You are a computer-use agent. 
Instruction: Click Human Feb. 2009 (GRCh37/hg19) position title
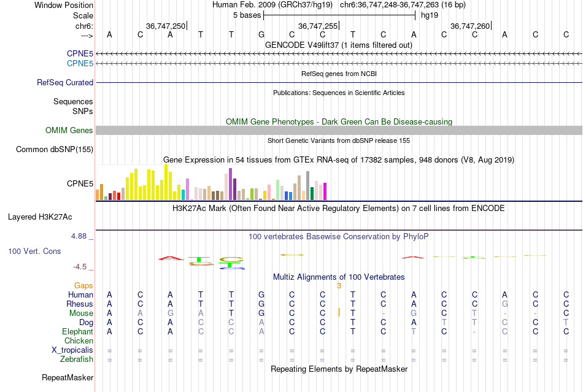272,5
